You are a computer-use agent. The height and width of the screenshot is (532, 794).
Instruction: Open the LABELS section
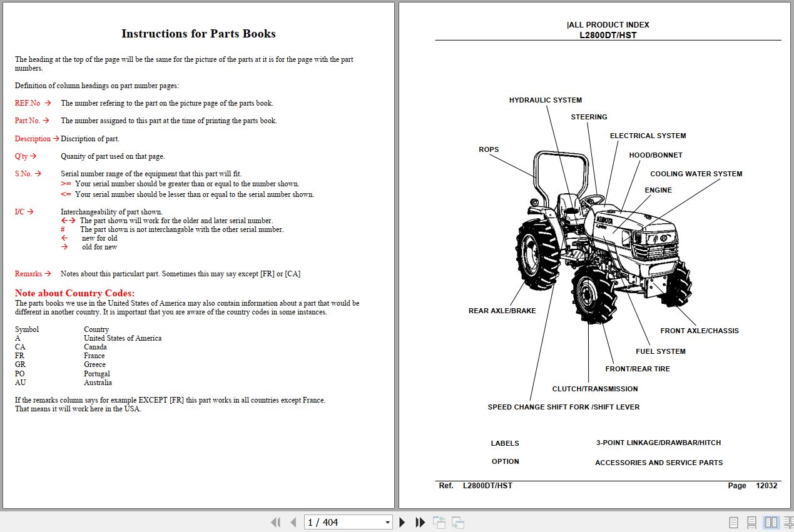point(505,443)
